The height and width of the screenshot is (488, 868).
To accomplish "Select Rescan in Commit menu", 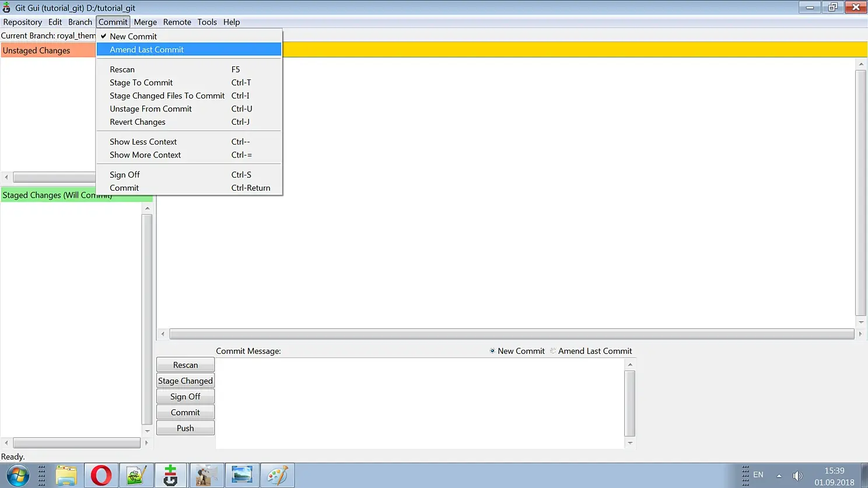I will click(x=189, y=69).
